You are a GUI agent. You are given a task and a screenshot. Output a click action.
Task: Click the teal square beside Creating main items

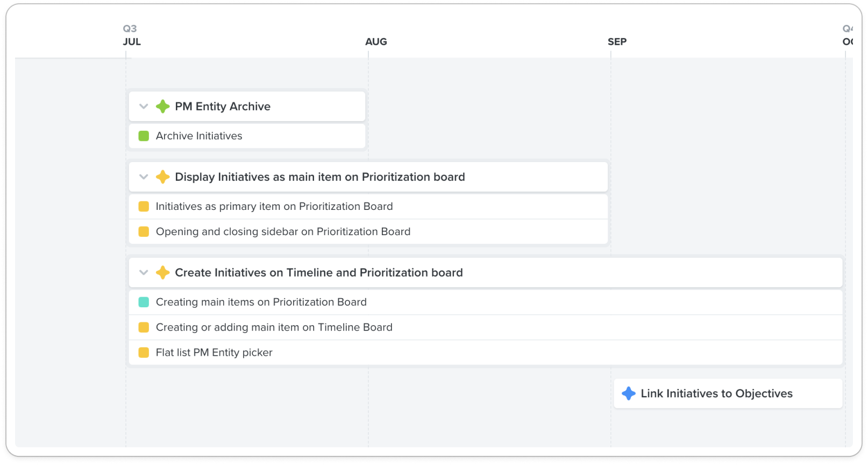click(x=144, y=302)
